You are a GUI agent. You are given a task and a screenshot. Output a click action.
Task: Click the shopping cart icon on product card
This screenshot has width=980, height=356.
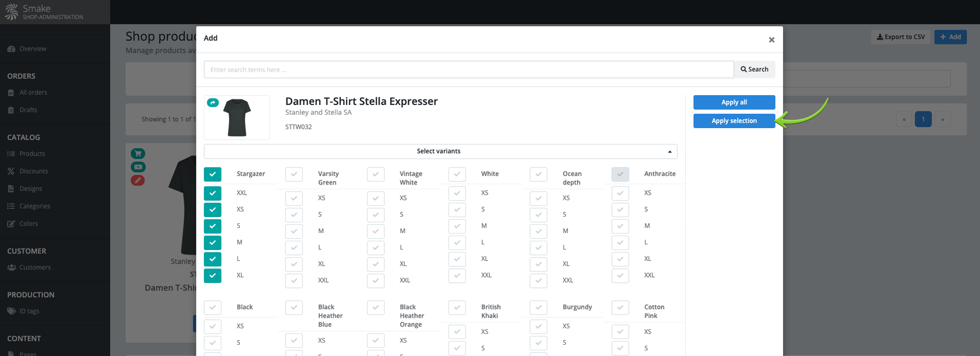tap(138, 154)
